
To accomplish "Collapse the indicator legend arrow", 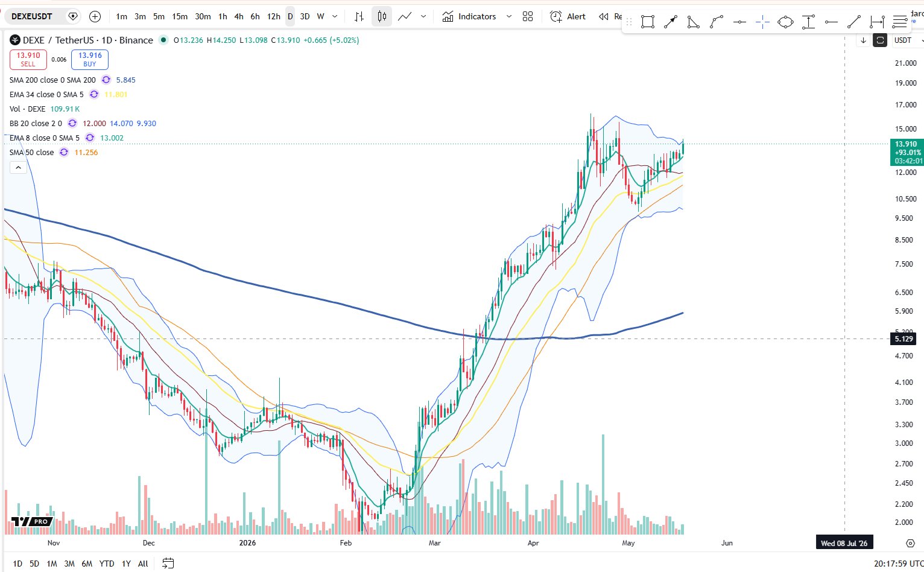I will coord(18,167).
